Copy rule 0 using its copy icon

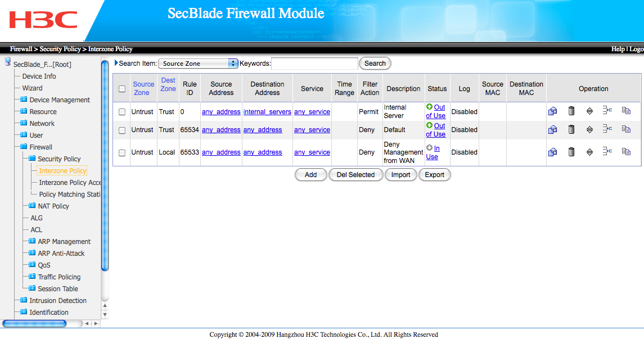pyautogui.click(x=626, y=110)
